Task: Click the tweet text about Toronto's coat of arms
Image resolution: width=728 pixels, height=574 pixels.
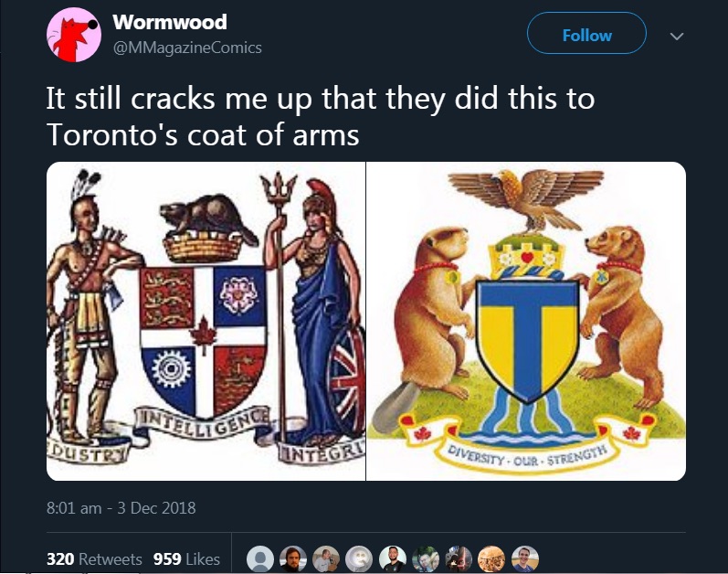Action: [321, 117]
